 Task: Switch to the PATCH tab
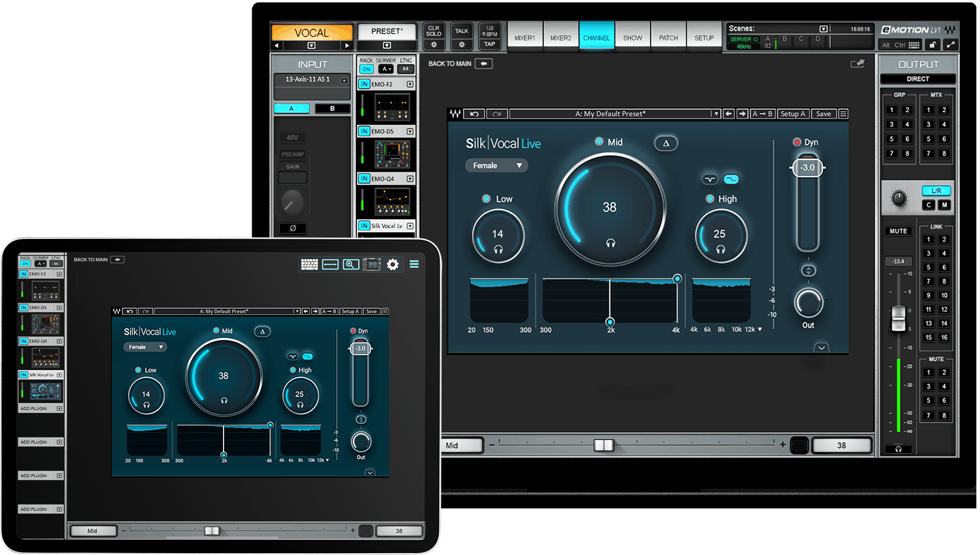(x=668, y=36)
